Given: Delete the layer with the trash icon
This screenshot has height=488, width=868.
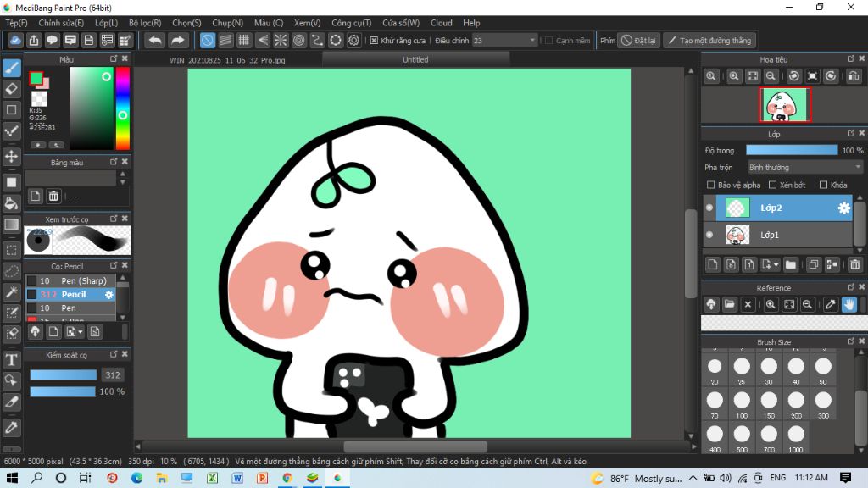Looking at the screenshot, I should pos(854,265).
